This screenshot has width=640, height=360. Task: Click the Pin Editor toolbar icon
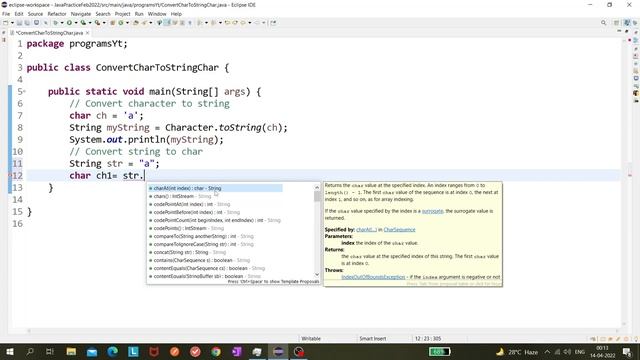click(273, 23)
